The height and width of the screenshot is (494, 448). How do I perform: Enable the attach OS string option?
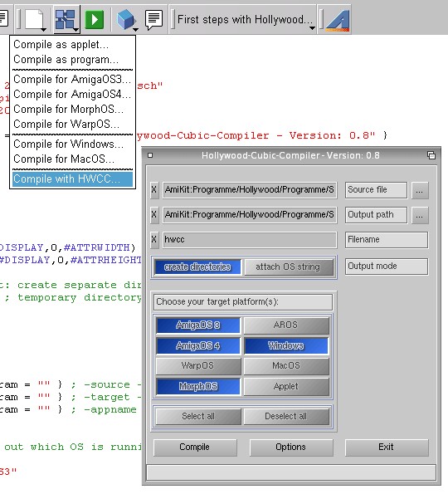(x=288, y=267)
